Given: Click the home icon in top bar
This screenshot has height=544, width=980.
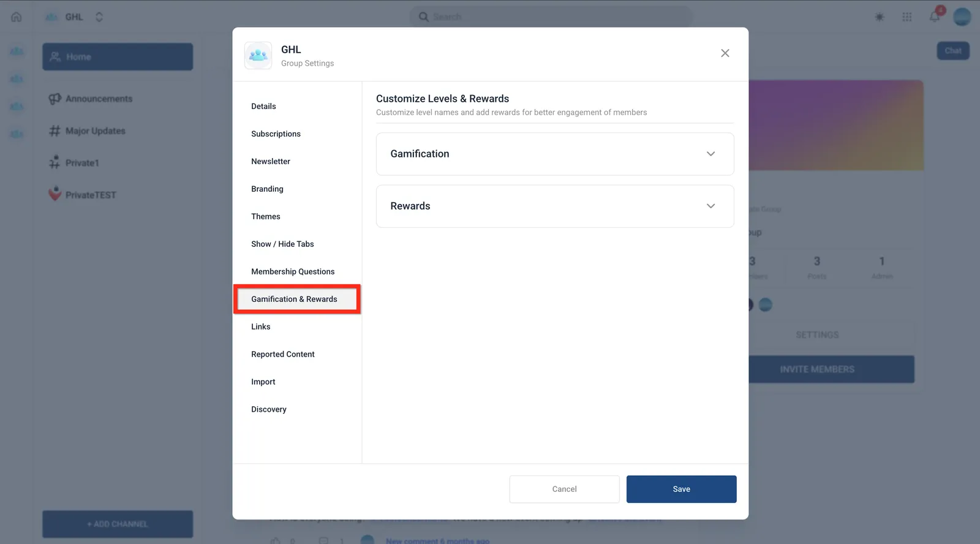Looking at the screenshot, I should coord(17,17).
